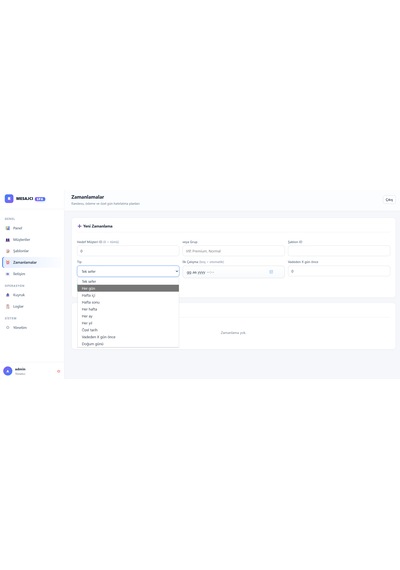
Task: Click the Panel chart icon
Action: click(8, 228)
